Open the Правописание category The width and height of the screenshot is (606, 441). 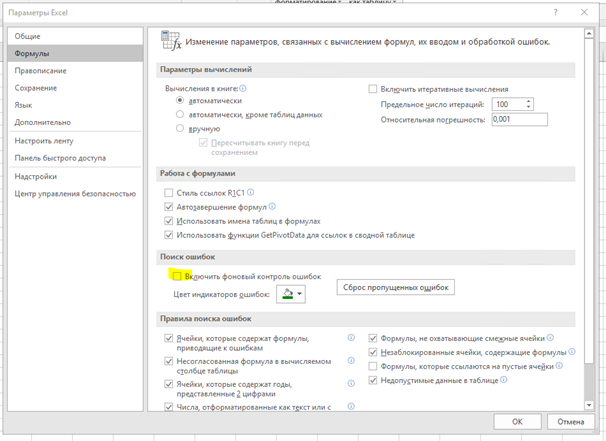tap(75, 71)
